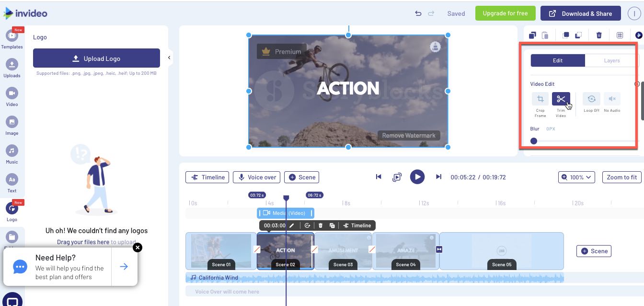Image resolution: width=644 pixels, height=306 pixels.
Task: Select the Logo sidebar section
Action: tap(12, 212)
